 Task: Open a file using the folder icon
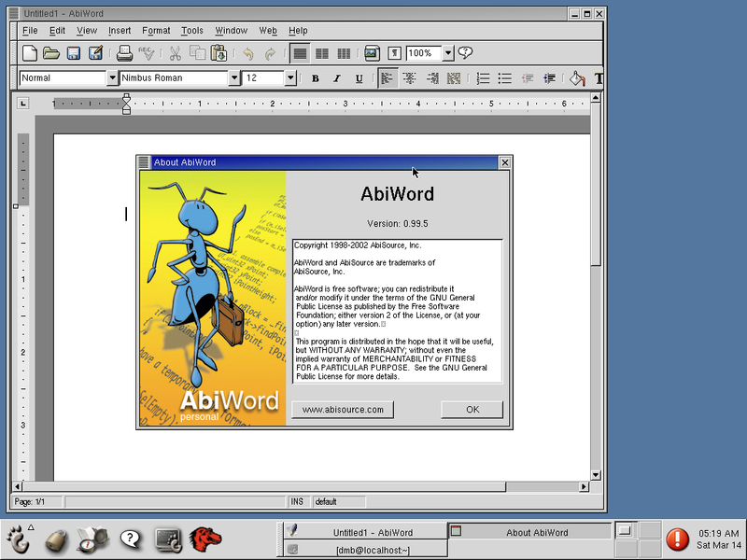click(x=51, y=53)
